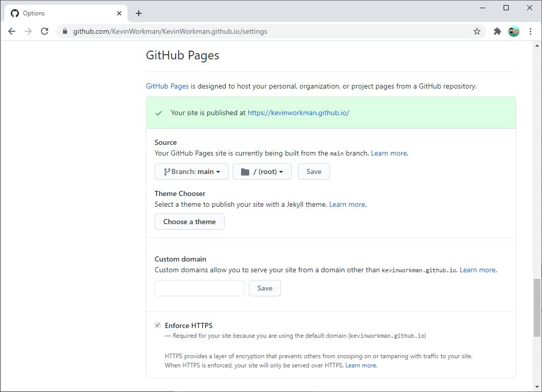Viewport: 542px width, 392px height.
Task: Click the scrollbar up arrow
Action: [537, 45]
